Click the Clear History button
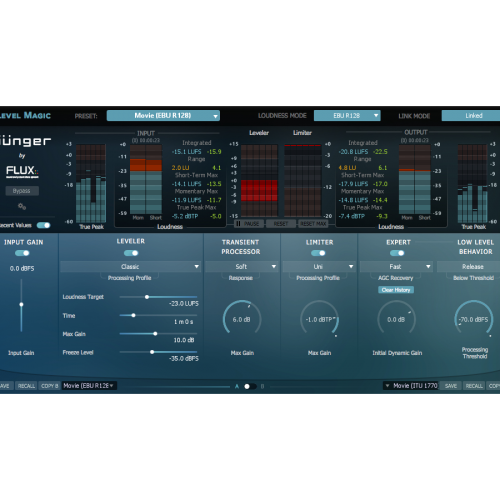Screen dimensions: 500x500 pyautogui.click(x=396, y=290)
